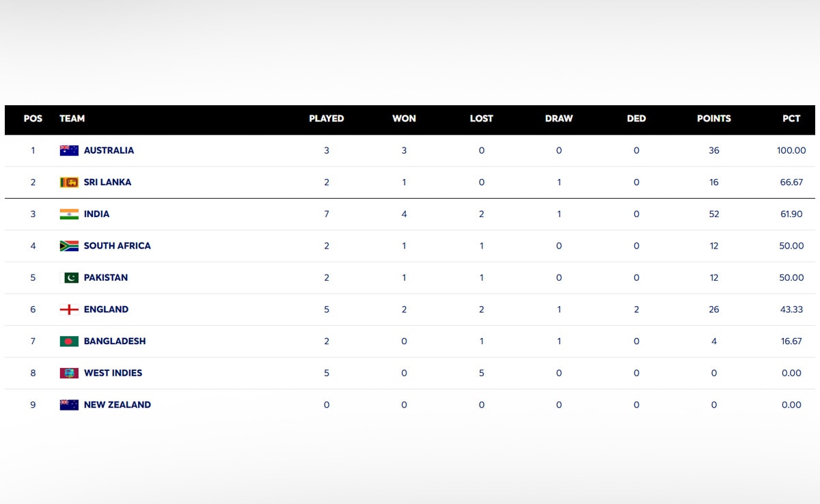
Task: Click the England flag icon
Action: [69, 309]
